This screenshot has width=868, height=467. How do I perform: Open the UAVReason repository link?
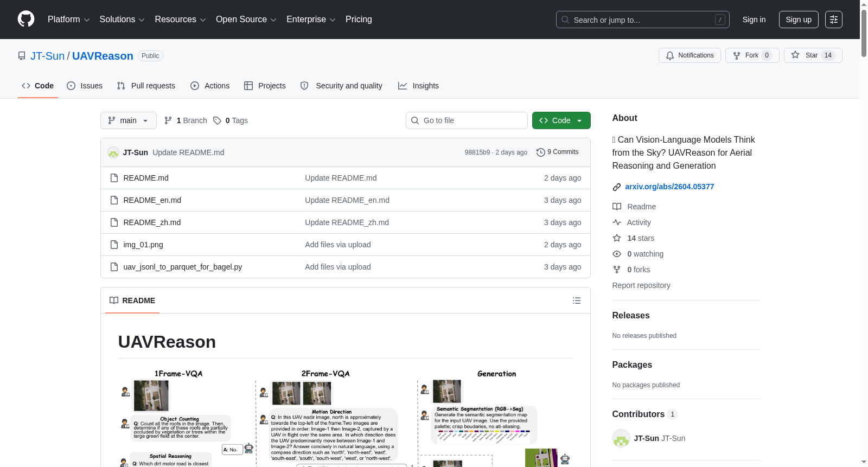click(x=103, y=56)
